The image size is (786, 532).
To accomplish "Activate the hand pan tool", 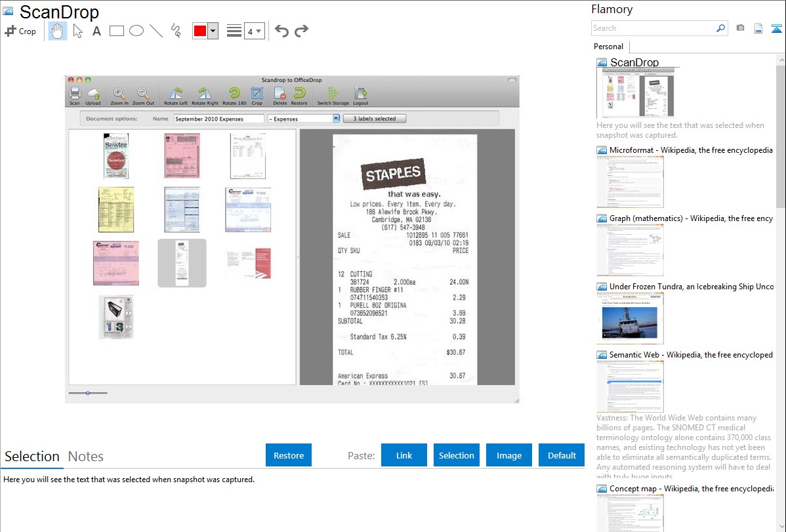I will (58, 31).
